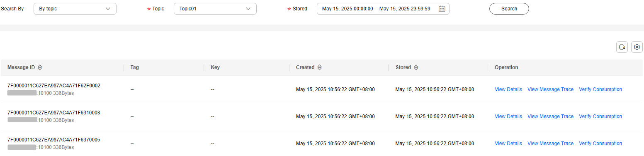
Task: Expand the Topic01 topic dropdown
Action: point(215,9)
